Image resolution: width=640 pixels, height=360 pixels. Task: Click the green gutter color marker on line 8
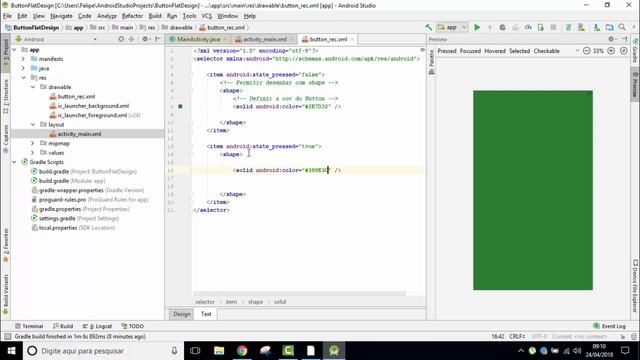(180, 107)
